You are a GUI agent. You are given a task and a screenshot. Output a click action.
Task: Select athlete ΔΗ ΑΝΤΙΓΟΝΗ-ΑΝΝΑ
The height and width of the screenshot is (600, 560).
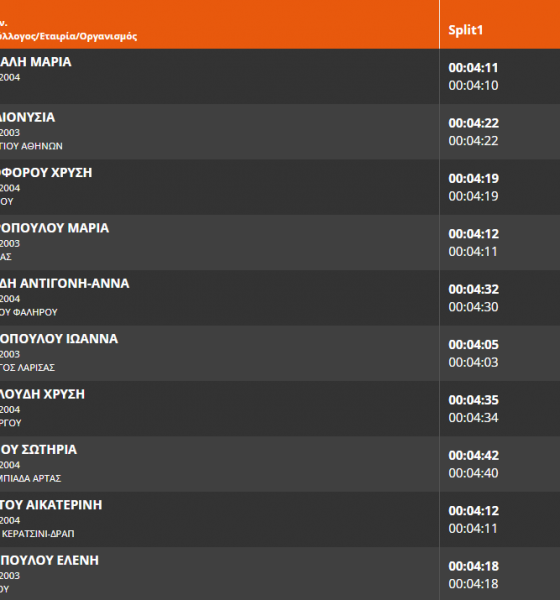pos(65,284)
